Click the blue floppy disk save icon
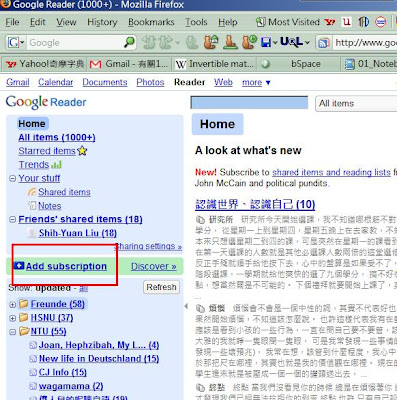 [266, 43]
